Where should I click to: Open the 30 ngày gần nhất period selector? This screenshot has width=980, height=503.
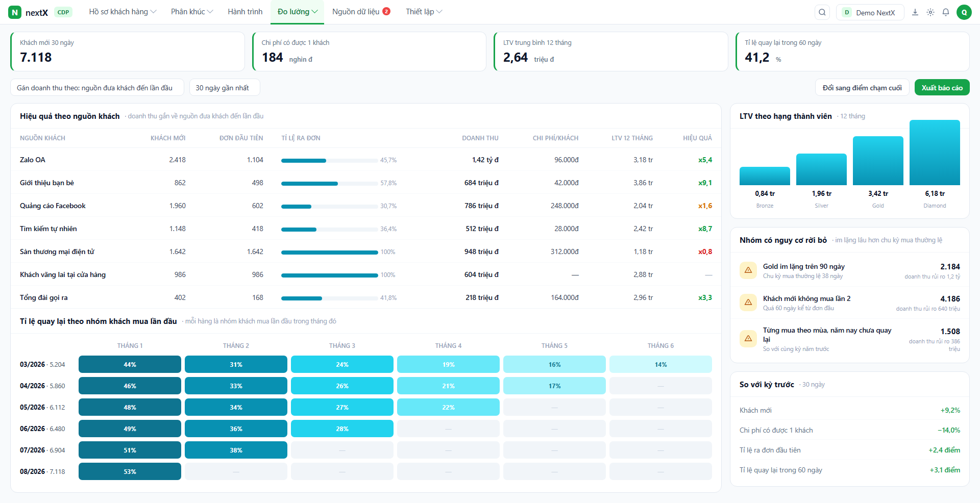(x=225, y=88)
